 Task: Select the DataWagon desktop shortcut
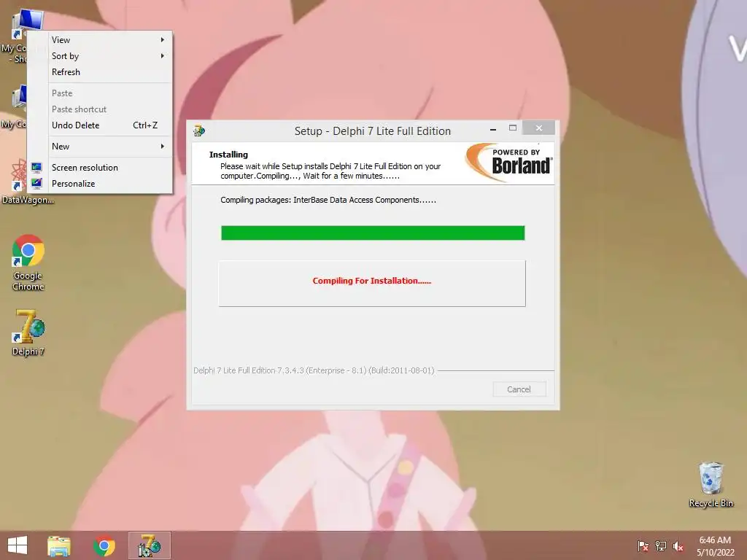[27, 182]
